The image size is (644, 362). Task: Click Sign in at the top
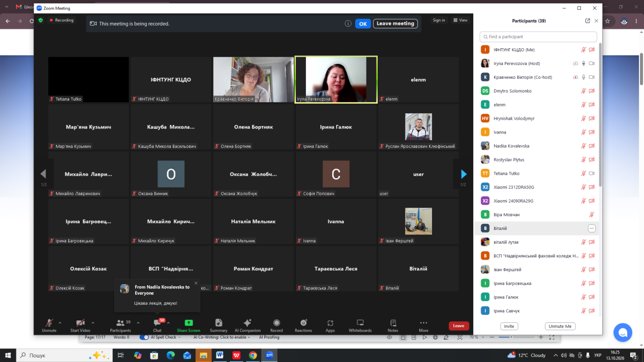tap(439, 20)
